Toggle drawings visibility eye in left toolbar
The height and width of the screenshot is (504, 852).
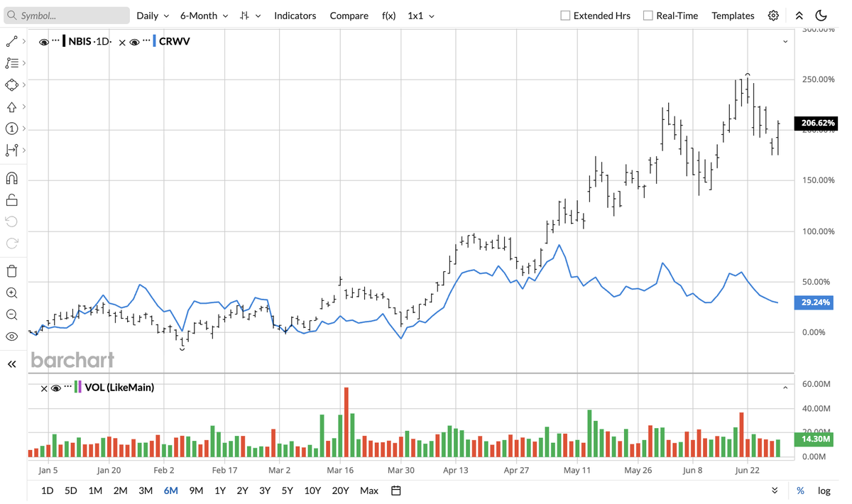(11, 336)
